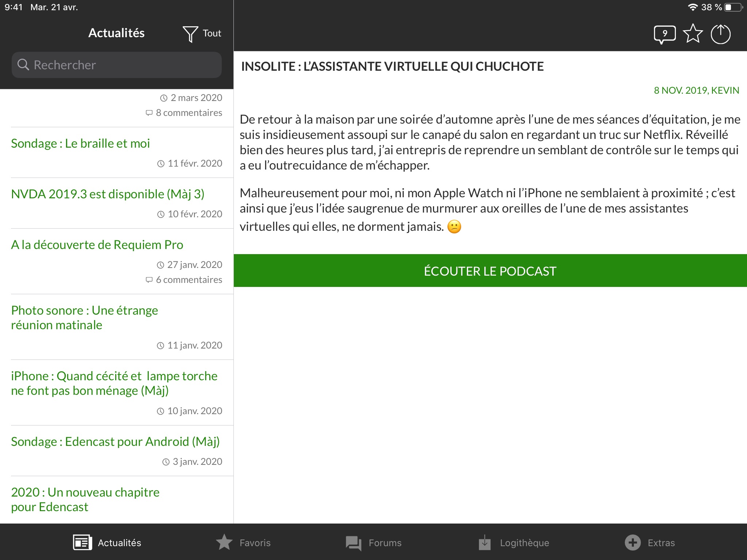Tap the battery indicator in status bar
The width and height of the screenshot is (747, 560).
click(734, 7)
